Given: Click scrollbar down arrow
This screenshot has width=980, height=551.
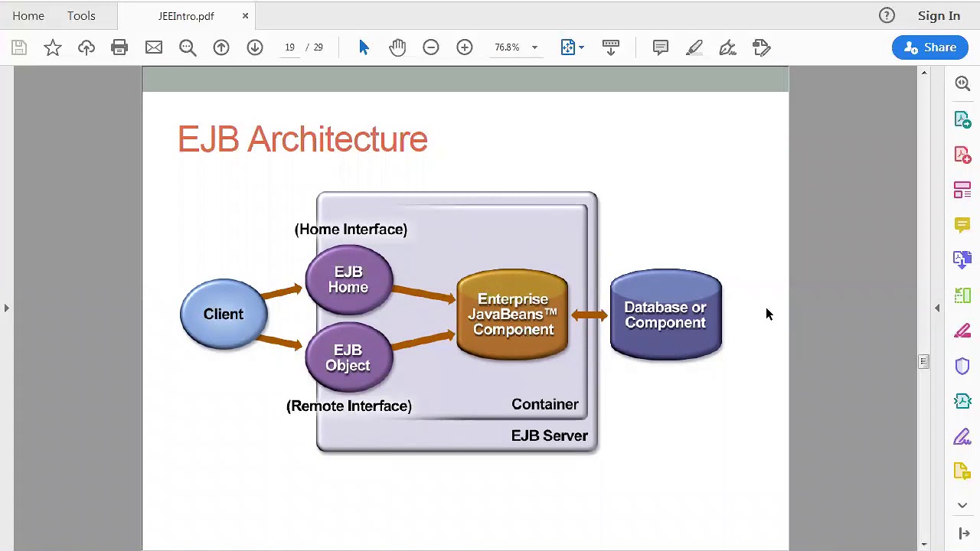Looking at the screenshot, I should coord(924,544).
